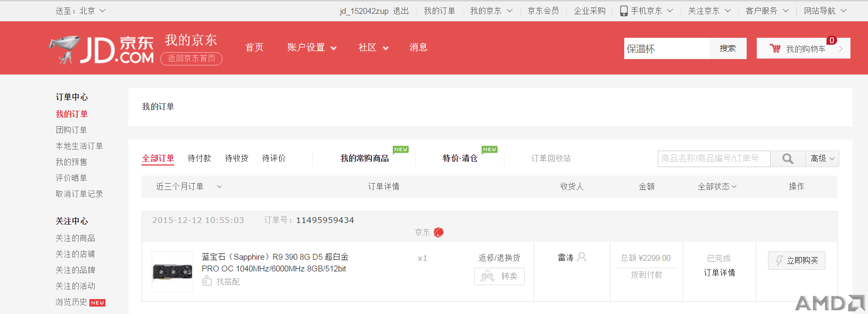Image resolution: width=868 pixels, height=314 pixels.
Task: Click the mobile phone icon near 手机京东
Action: (624, 11)
